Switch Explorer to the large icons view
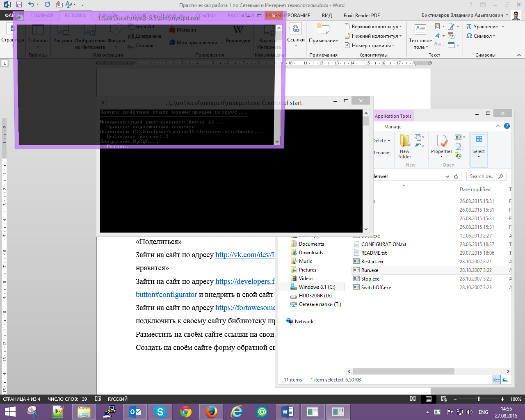This screenshot has width=525, height=420. click(x=505, y=380)
